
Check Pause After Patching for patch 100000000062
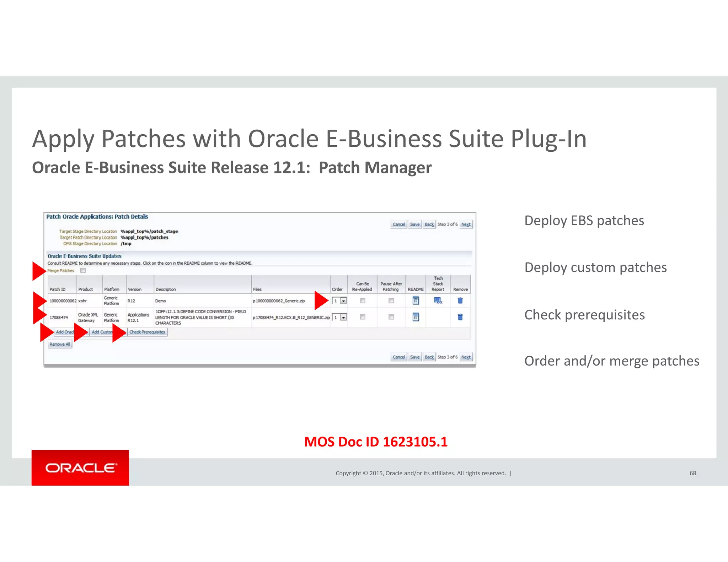click(x=391, y=301)
